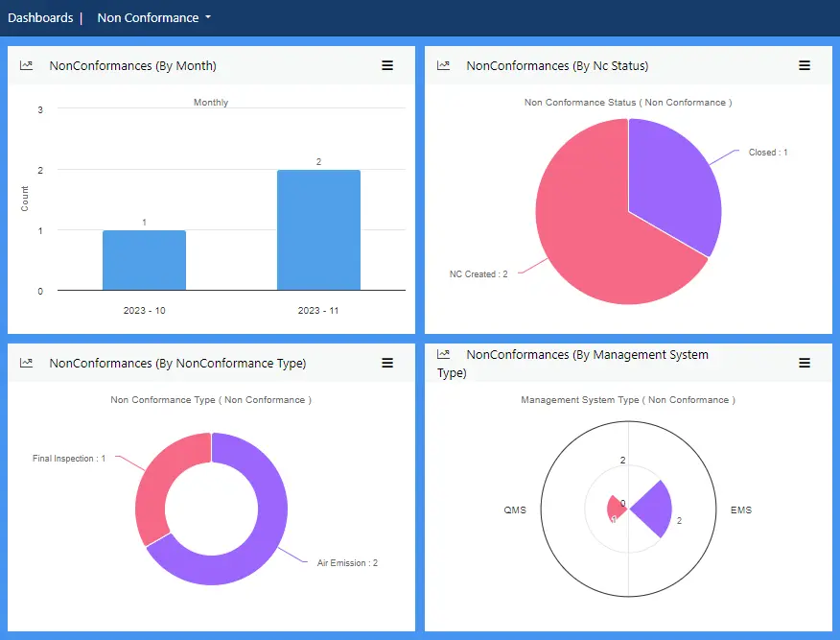Click the Dashboards label in header
Image resolution: width=840 pixels, height=640 pixels.
tap(40, 17)
